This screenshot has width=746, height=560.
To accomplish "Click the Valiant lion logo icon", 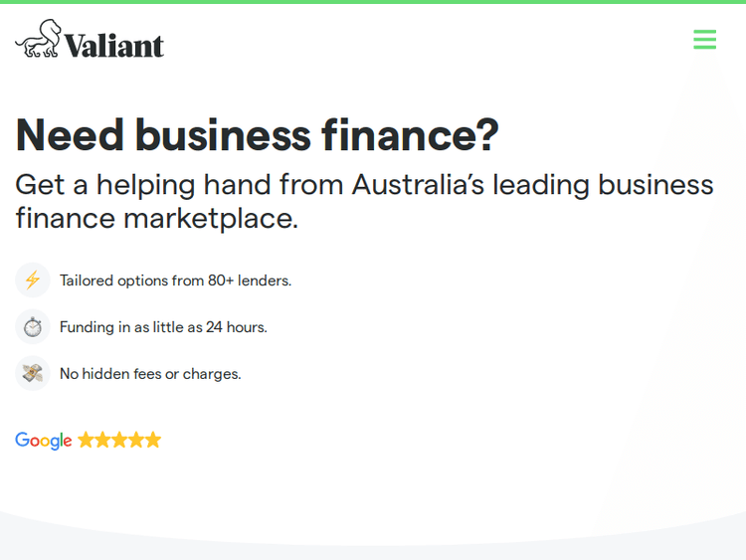I will click(38, 39).
